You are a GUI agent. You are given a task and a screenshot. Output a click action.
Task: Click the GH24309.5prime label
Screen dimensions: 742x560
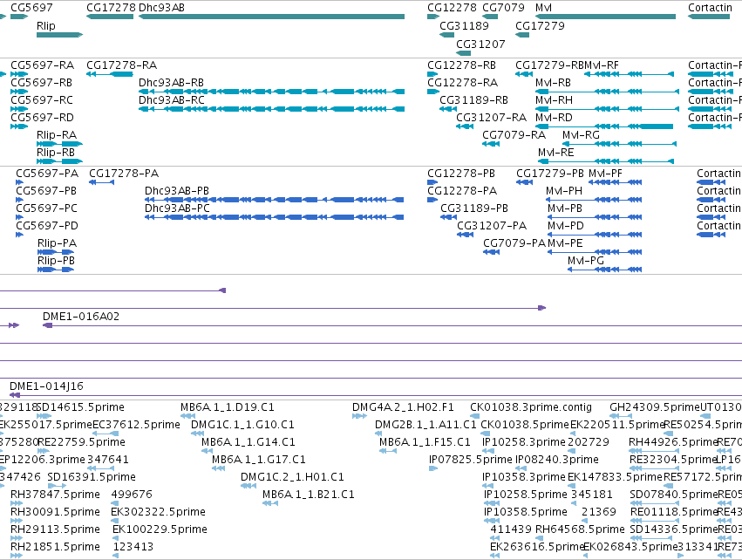655,407
